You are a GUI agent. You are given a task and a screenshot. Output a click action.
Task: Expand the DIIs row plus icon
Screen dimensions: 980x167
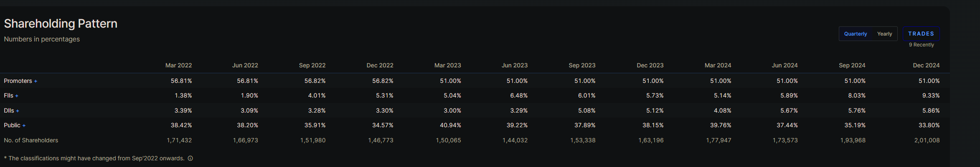[x=18, y=111]
